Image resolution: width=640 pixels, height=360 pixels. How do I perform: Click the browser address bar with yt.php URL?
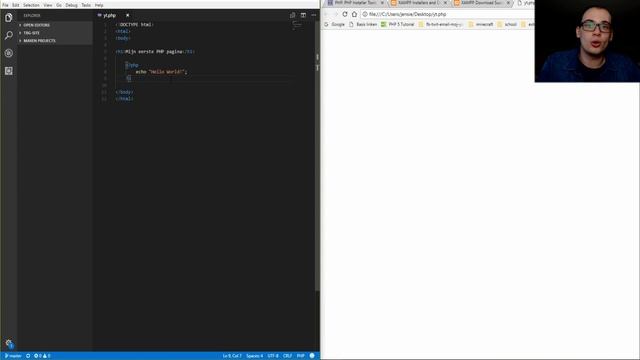[447, 14]
